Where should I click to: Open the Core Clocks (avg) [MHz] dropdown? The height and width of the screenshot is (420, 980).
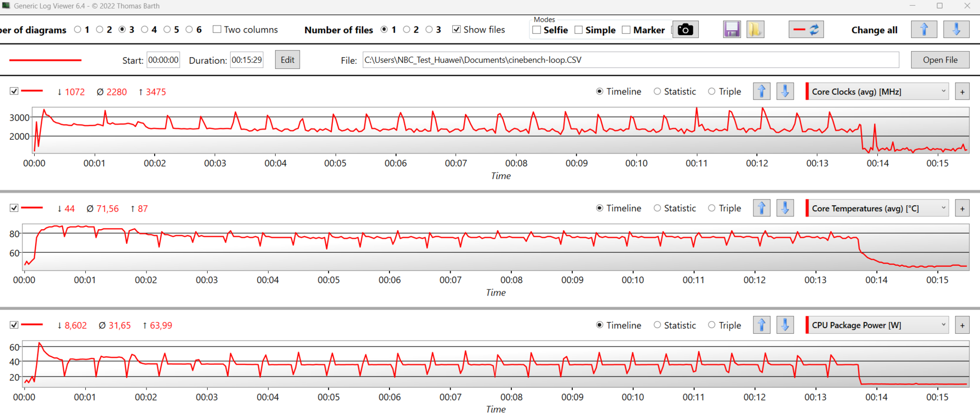pyautogui.click(x=877, y=92)
